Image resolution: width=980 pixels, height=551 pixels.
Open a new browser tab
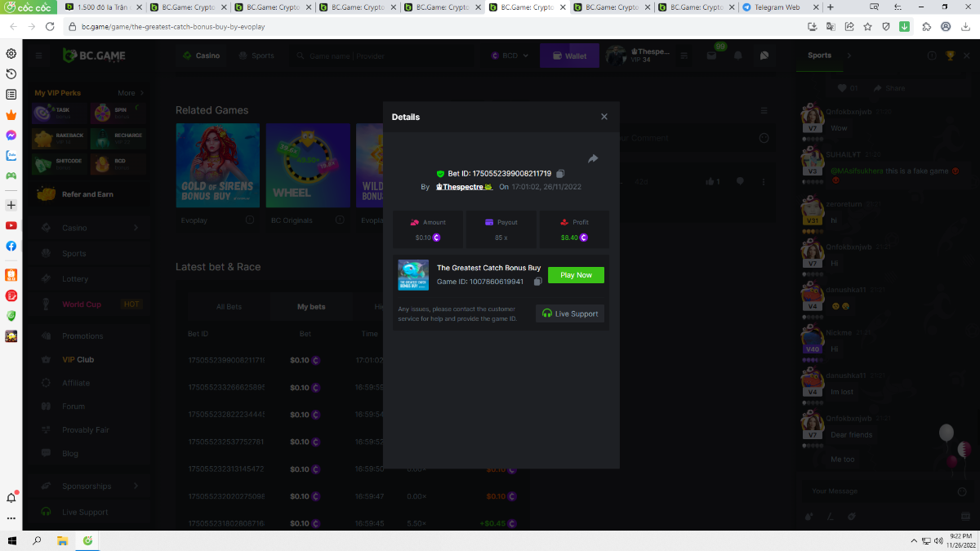click(x=831, y=7)
